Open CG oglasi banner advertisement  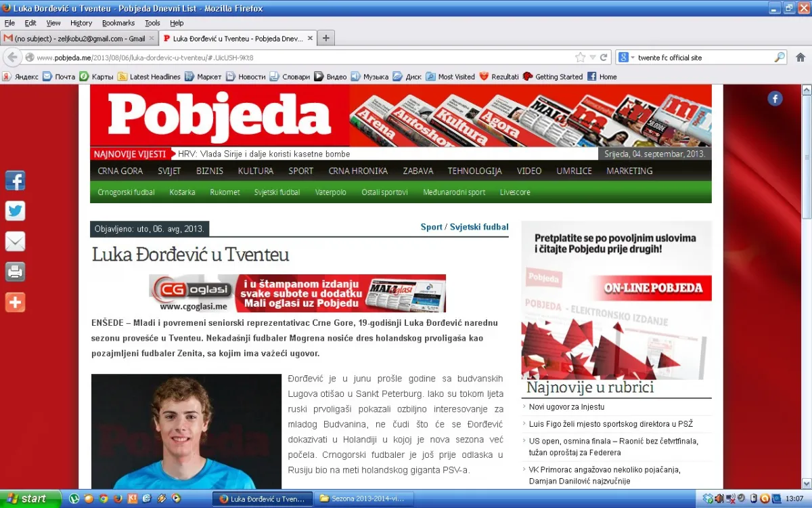[297, 293]
